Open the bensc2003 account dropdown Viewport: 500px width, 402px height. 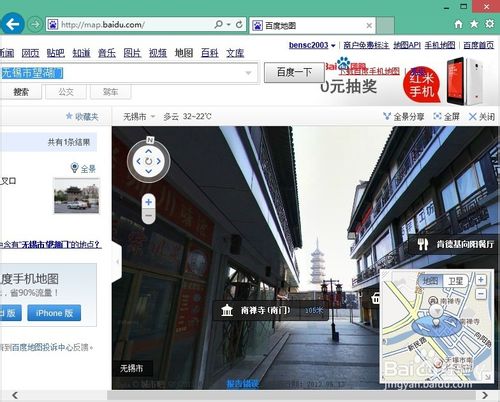[x=312, y=45]
